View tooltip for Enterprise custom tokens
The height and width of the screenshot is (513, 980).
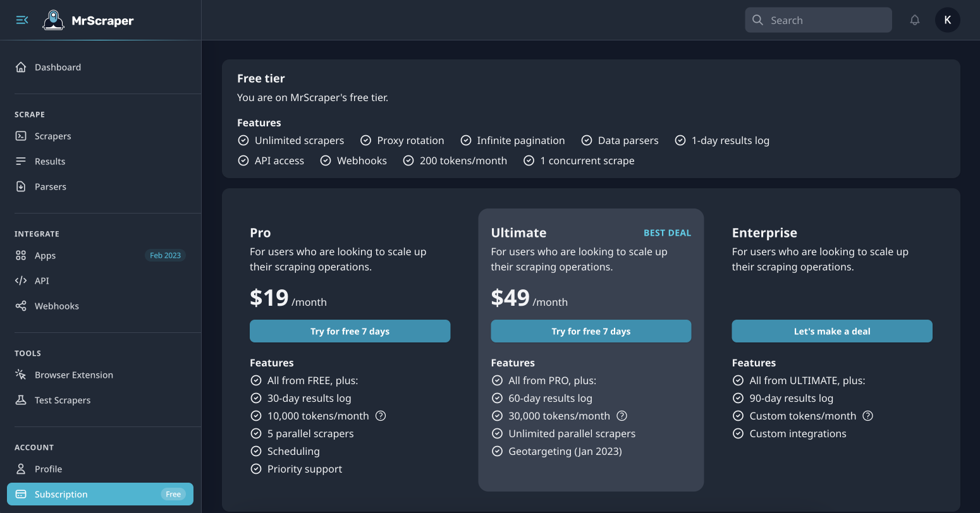867,416
